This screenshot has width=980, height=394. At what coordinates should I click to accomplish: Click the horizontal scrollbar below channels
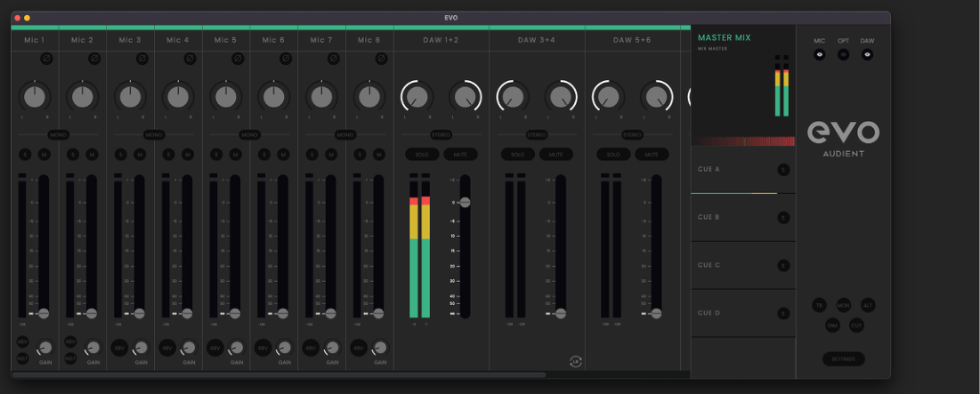pos(279,375)
